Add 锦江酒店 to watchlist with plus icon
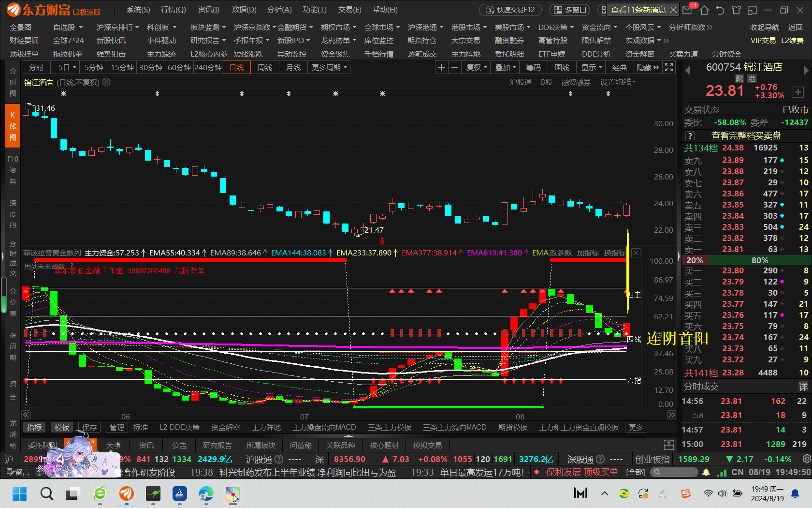Image resolution: width=812 pixels, height=508 pixels. pyautogui.click(x=798, y=92)
